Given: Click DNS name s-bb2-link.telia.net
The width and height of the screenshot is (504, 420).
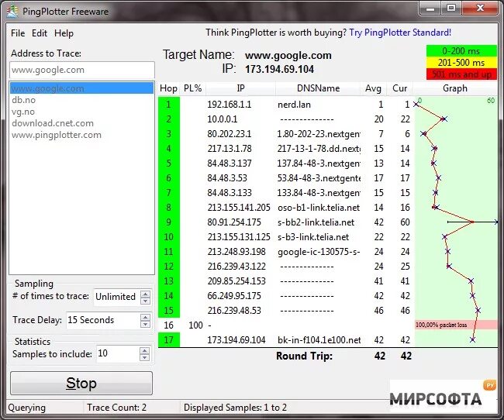Looking at the screenshot, I should [316, 222].
